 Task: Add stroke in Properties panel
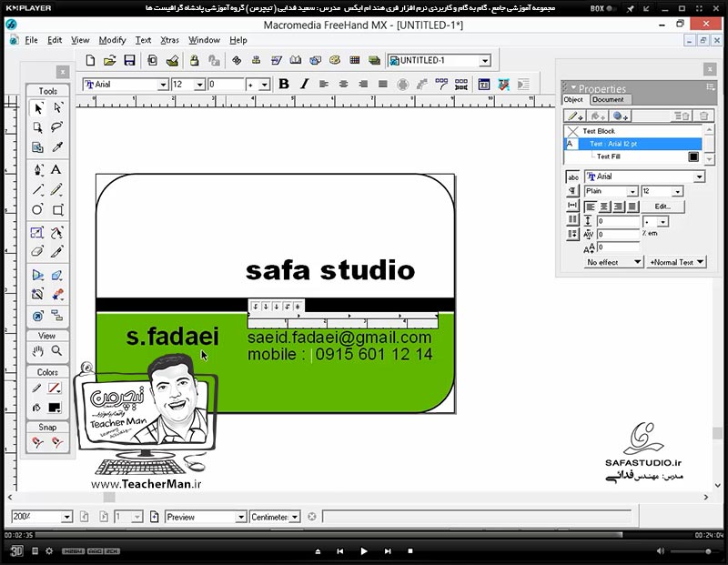tap(575, 116)
